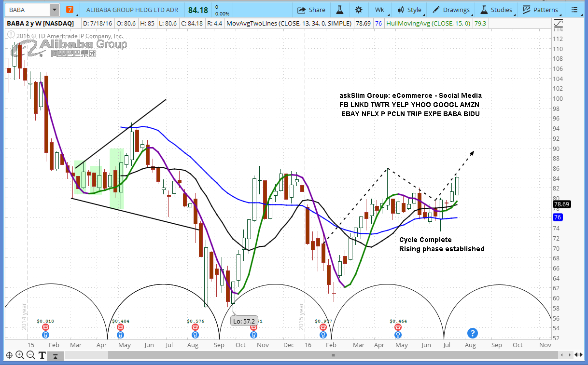Viewport: 588px width, 365px height.
Task: Click the red phone icon under $0.576
Action: [195, 327]
